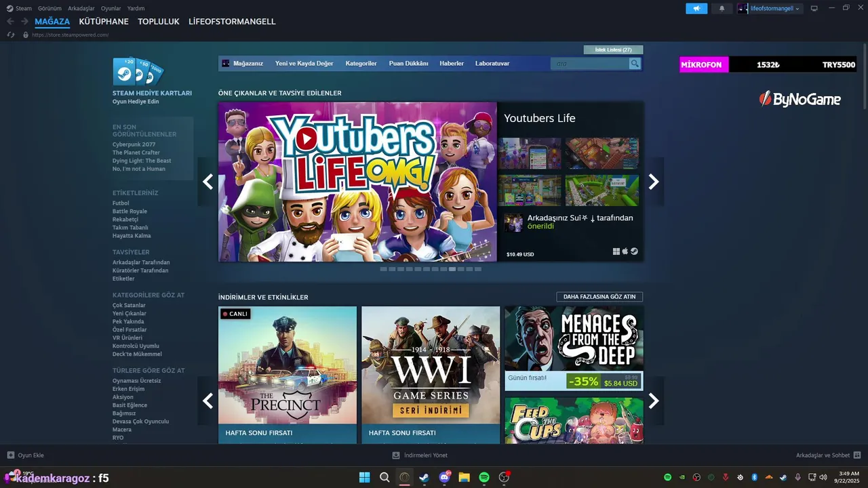The width and height of the screenshot is (868, 488).
Task: Open the Oyunlar menu
Action: coord(111,8)
